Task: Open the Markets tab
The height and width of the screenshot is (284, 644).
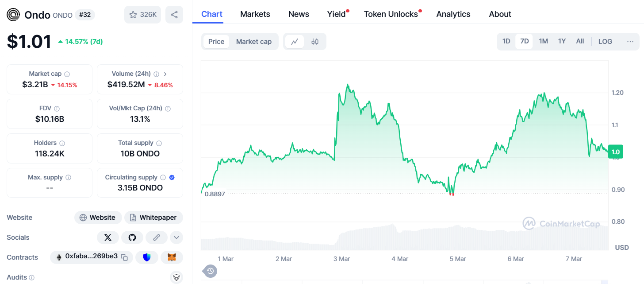Action: pyautogui.click(x=255, y=14)
